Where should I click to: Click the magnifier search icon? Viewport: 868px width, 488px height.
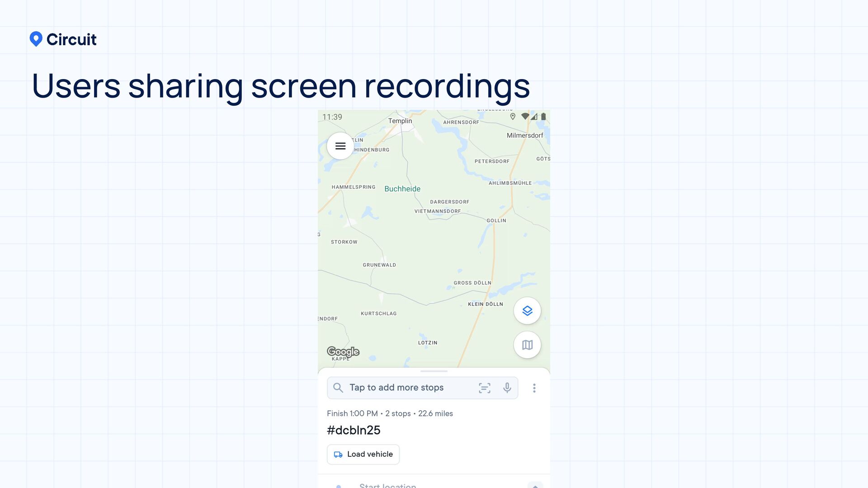[338, 388]
